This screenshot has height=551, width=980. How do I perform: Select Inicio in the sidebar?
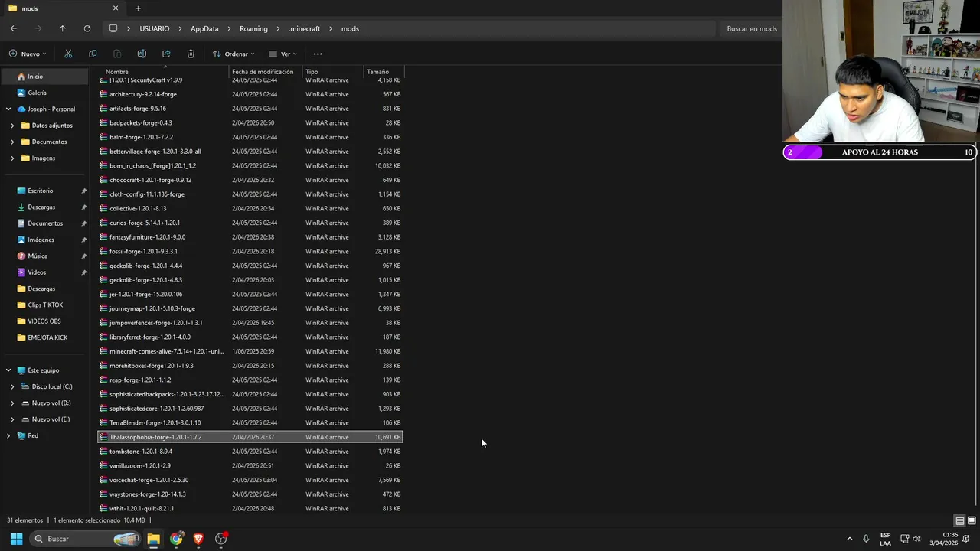(44, 77)
